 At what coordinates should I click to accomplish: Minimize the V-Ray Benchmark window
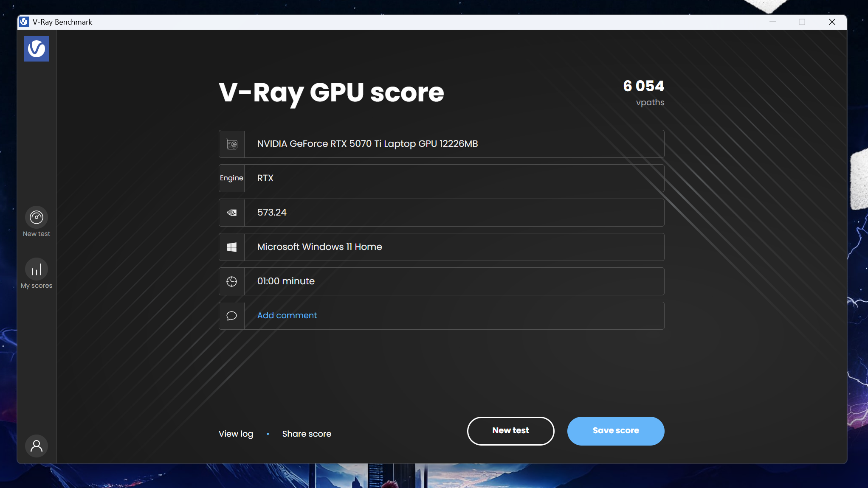773,22
